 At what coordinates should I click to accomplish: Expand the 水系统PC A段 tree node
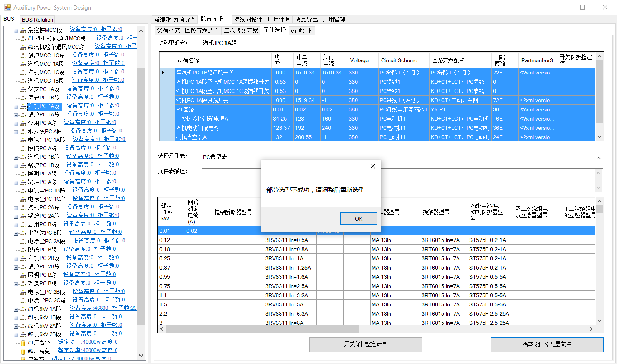pos(16,132)
